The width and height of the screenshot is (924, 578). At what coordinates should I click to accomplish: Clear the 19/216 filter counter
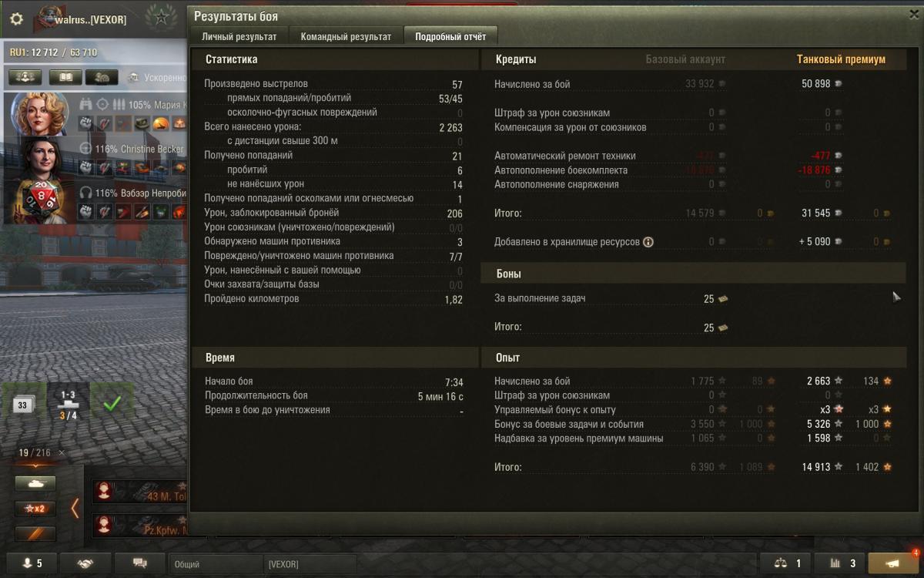62,453
